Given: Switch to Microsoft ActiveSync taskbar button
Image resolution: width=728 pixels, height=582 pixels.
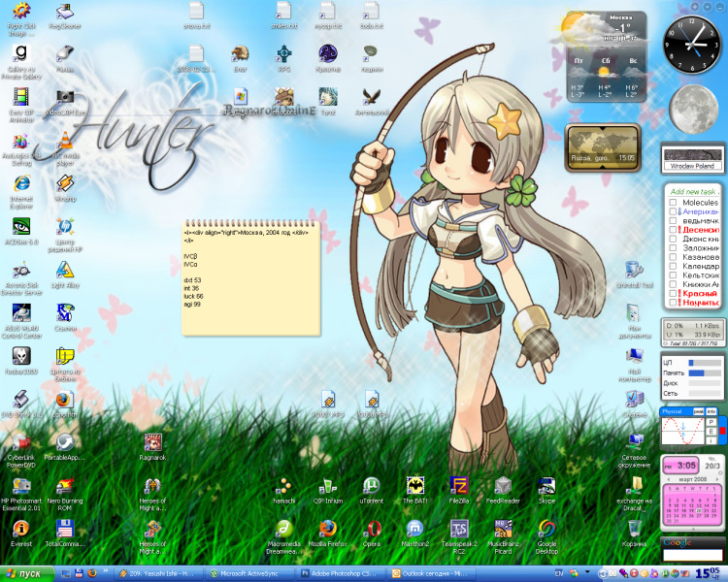Looking at the screenshot, I should pos(250,573).
